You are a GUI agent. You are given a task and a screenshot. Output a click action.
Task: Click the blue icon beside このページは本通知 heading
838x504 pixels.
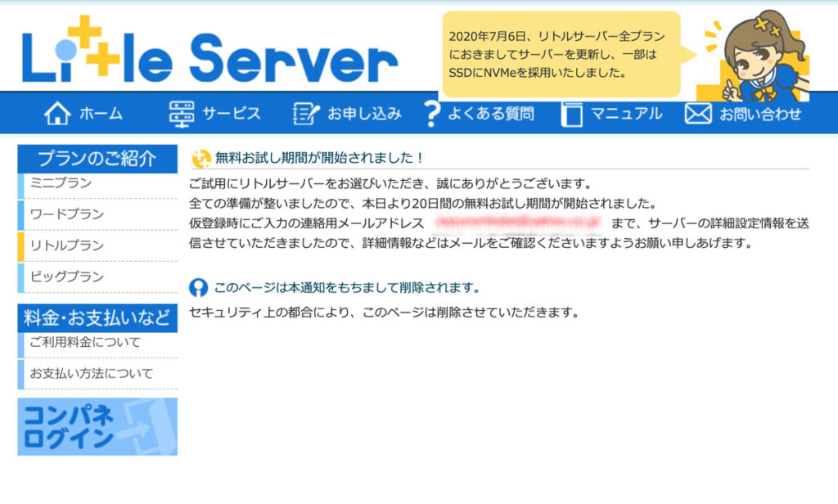198,287
